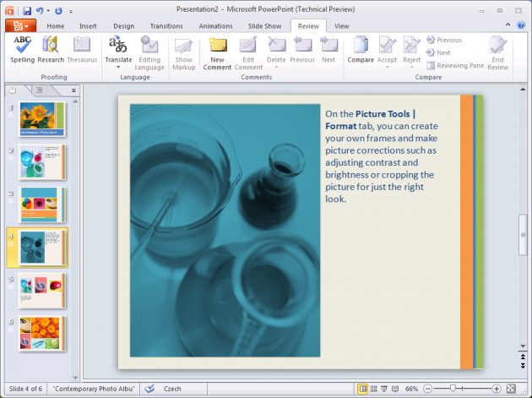Click the Picture Tools text box

click(x=382, y=156)
